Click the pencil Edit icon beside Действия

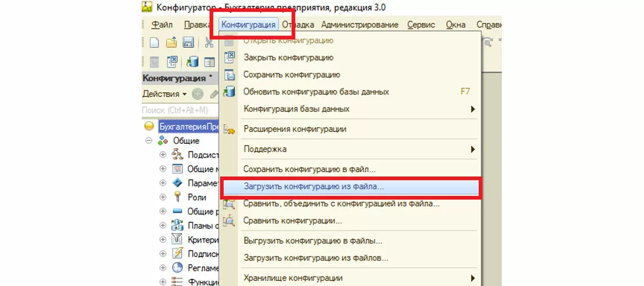coord(214,94)
